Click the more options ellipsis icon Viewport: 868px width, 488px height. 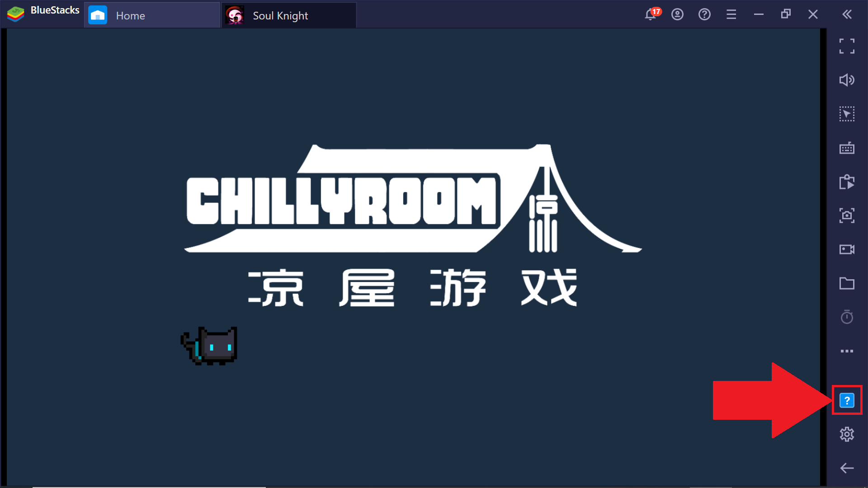[x=847, y=351]
